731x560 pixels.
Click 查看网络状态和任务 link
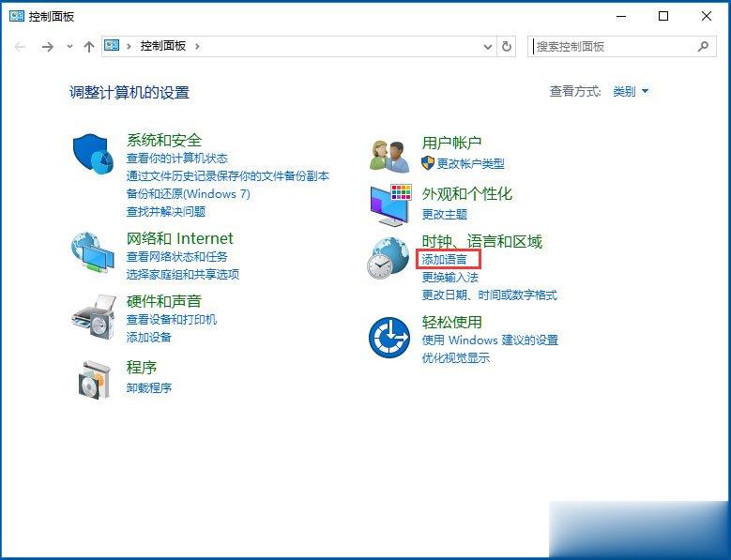[177, 257]
